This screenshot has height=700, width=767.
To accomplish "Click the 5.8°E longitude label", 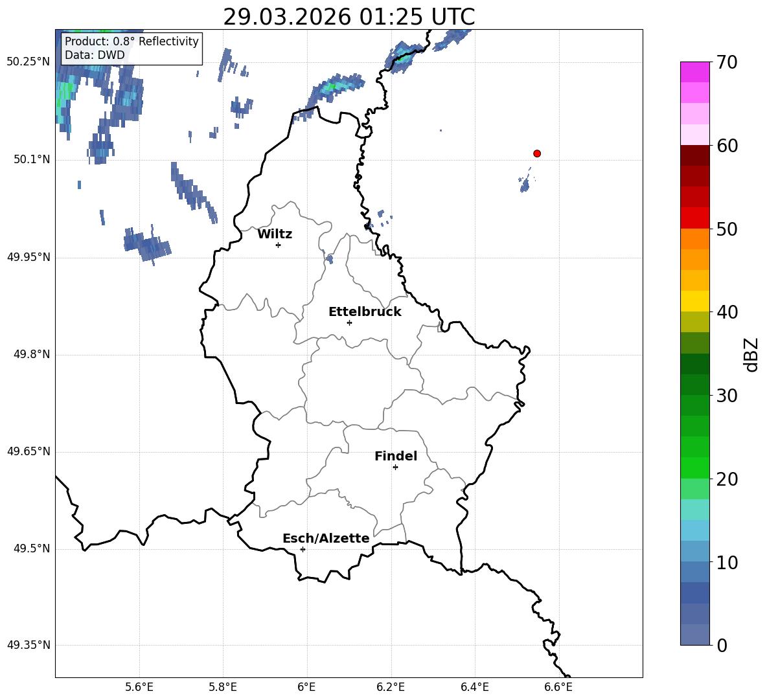I will pos(223,687).
